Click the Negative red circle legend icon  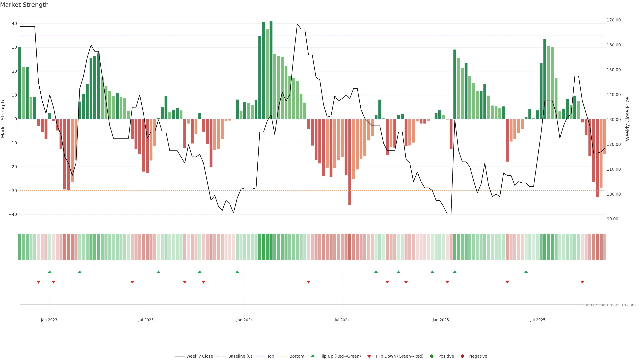tap(462, 356)
